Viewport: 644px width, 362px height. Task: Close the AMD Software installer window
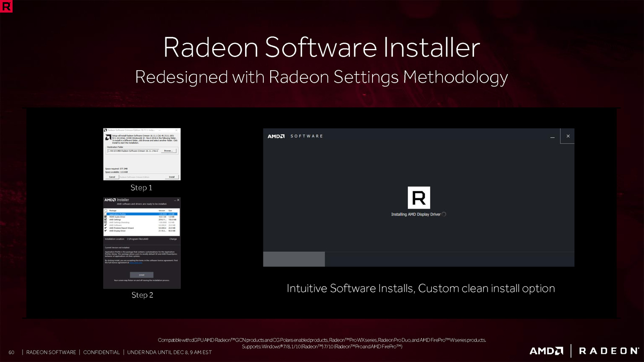click(568, 136)
